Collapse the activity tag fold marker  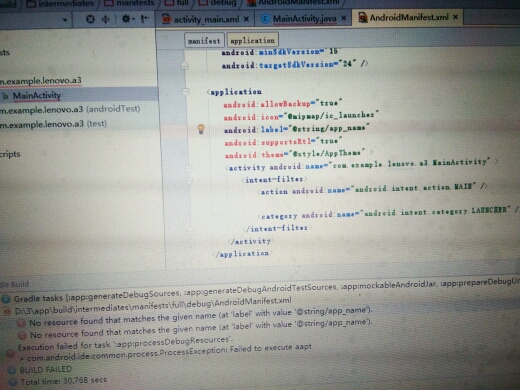[x=189, y=168]
